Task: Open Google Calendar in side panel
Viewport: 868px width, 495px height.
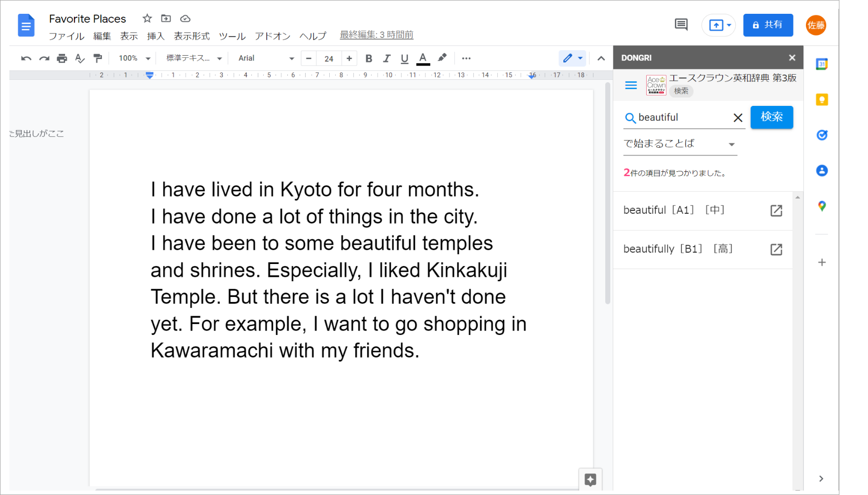Action: pos(822,64)
